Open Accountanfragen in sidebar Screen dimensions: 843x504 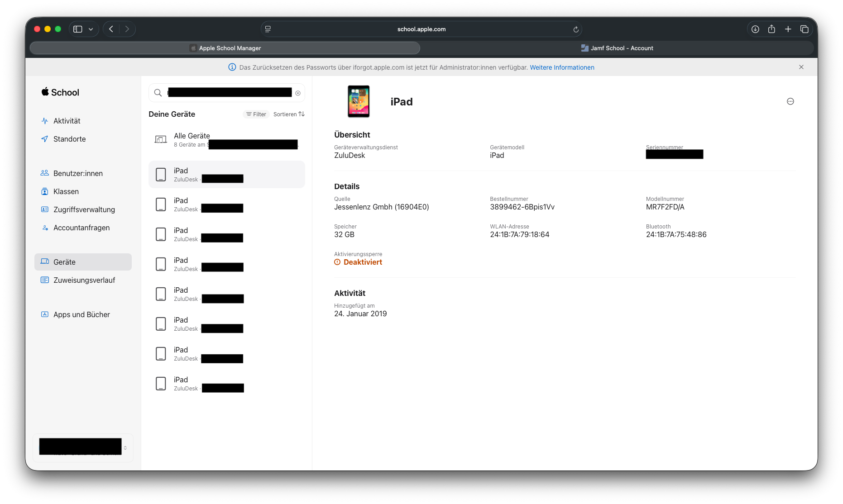81,228
